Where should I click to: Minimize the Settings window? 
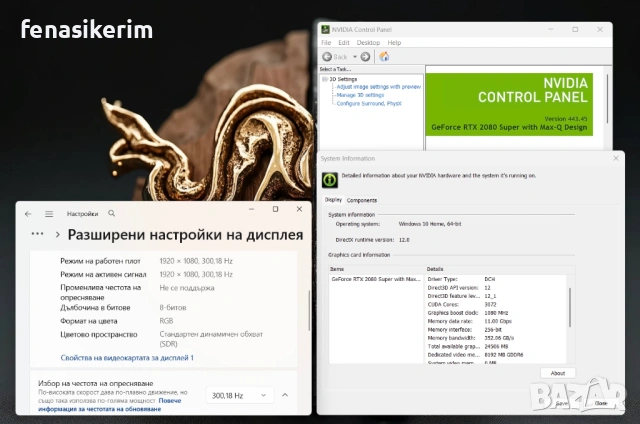(x=251, y=209)
